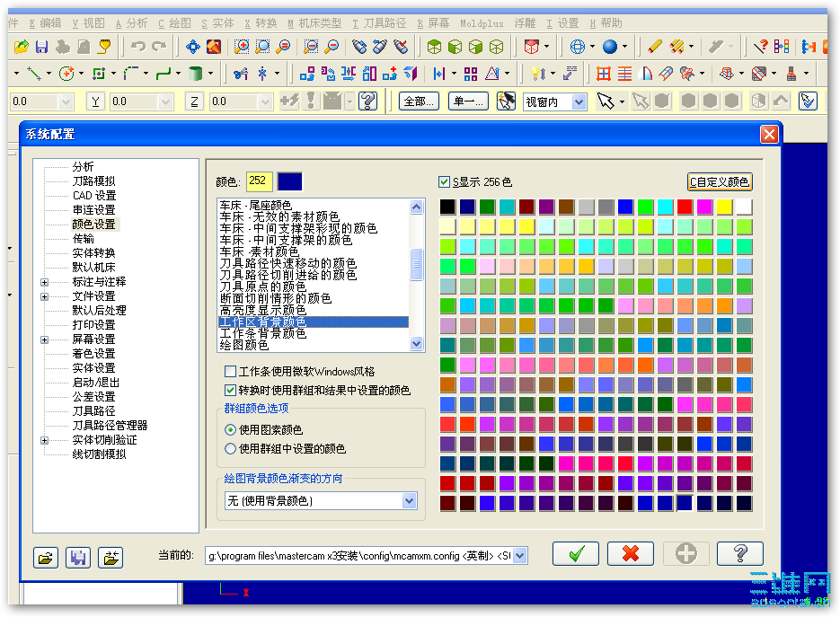Screen dimensions: 840x617
Task: Open the gradient direction dropdown
Action: pos(410,501)
